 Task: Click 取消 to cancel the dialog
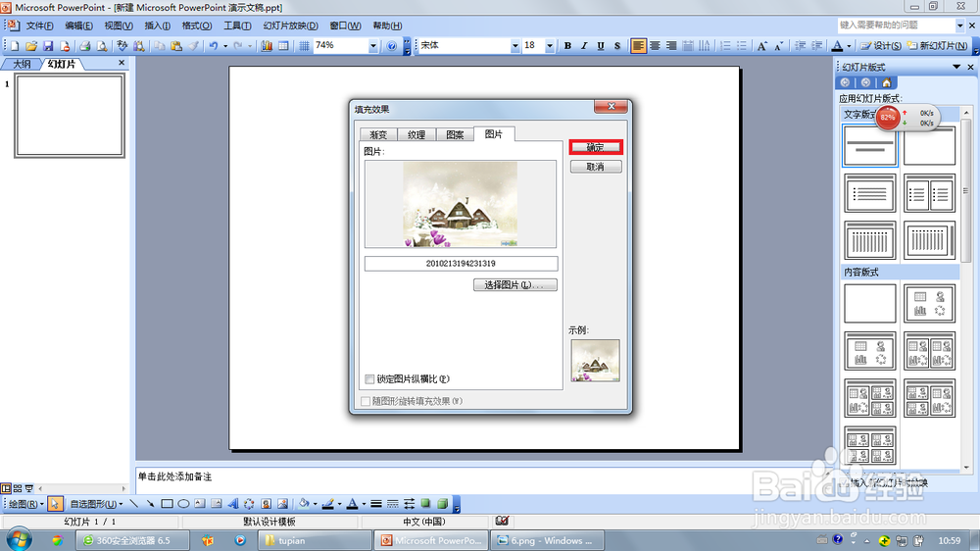click(x=596, y=167)
